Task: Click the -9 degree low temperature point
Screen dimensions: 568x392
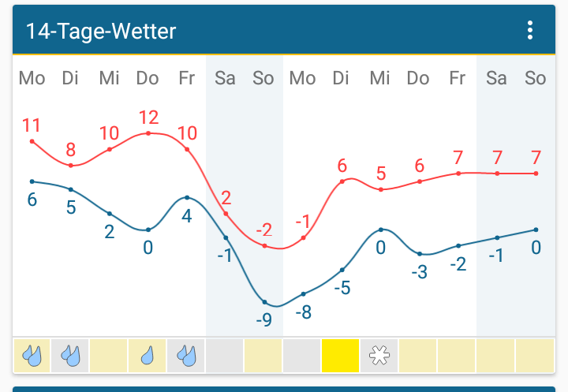Action: point(264,302)
